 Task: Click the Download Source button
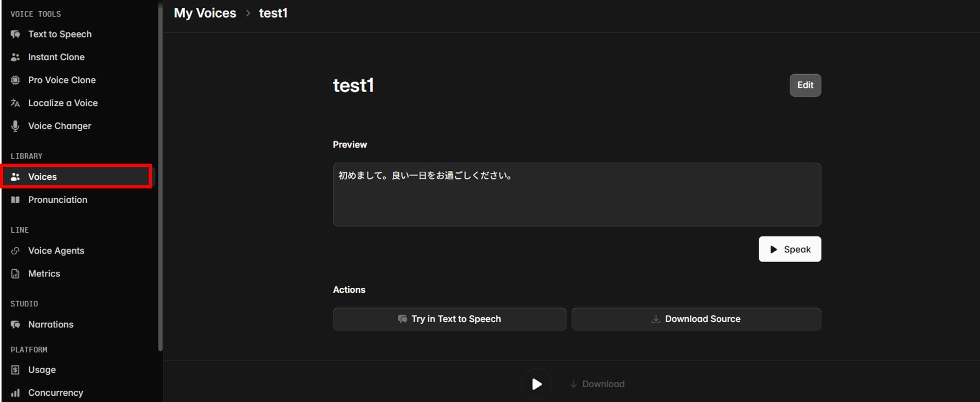696,319
